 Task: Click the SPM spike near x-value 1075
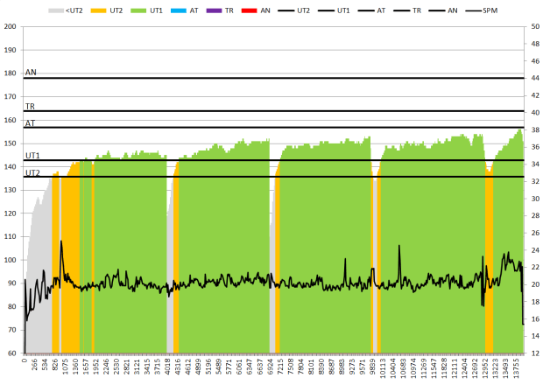click(60, 241)
